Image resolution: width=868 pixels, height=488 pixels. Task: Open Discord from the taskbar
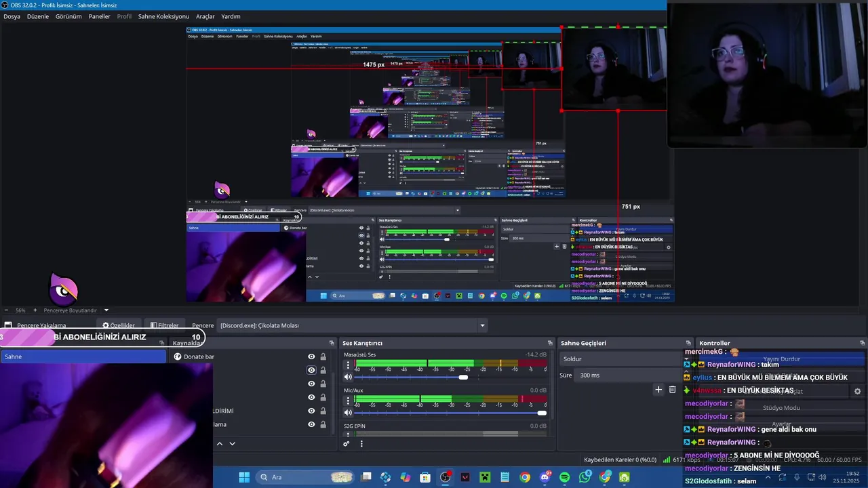pos(545,477)
